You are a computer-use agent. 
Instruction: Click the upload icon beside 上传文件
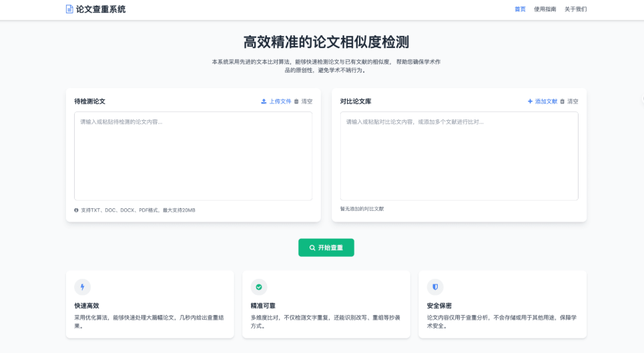264,101
